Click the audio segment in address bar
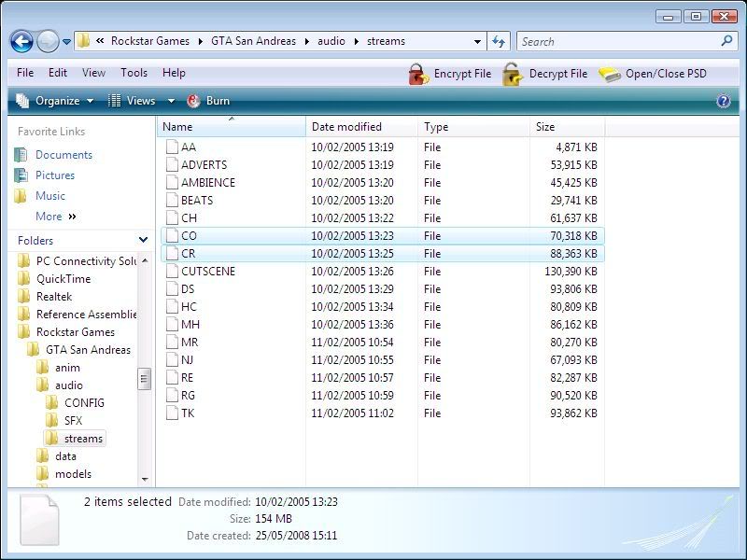The image size is (747, 560). [331, 41]
